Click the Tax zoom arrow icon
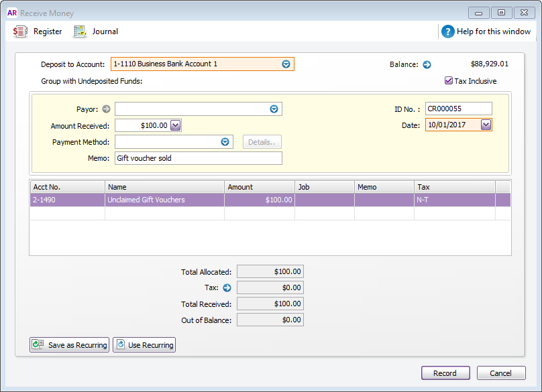 (x=227, y=288)
